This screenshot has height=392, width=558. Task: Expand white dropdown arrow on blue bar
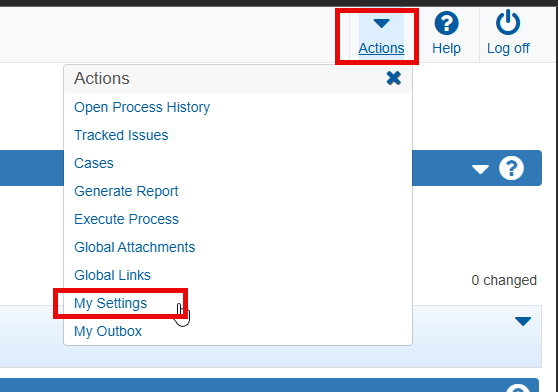(480, 169)
